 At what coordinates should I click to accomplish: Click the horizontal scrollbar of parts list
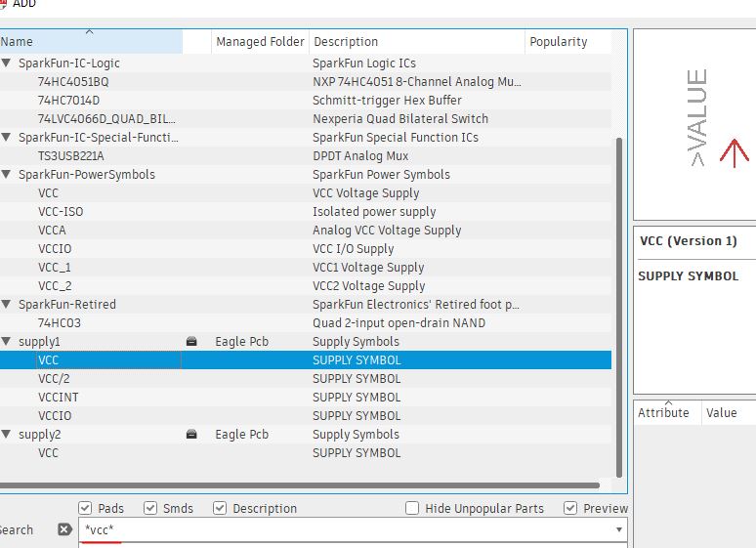300,485
